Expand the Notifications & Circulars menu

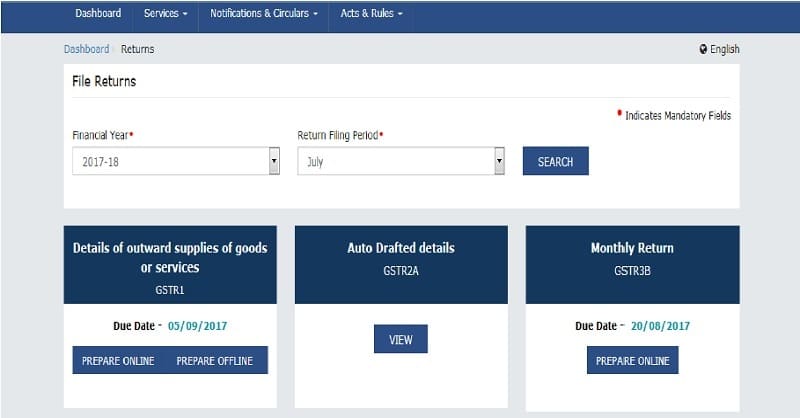[x=264, y=13]
